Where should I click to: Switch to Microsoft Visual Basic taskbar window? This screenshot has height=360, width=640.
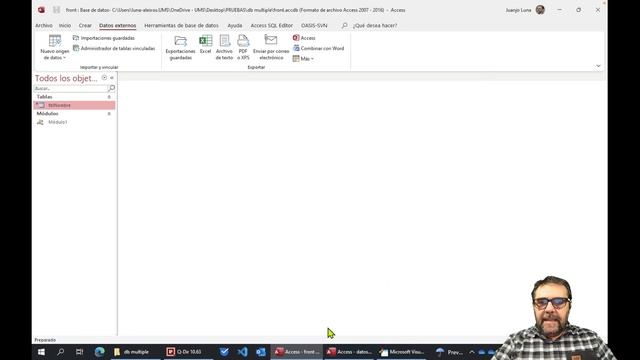coord(402,351)
